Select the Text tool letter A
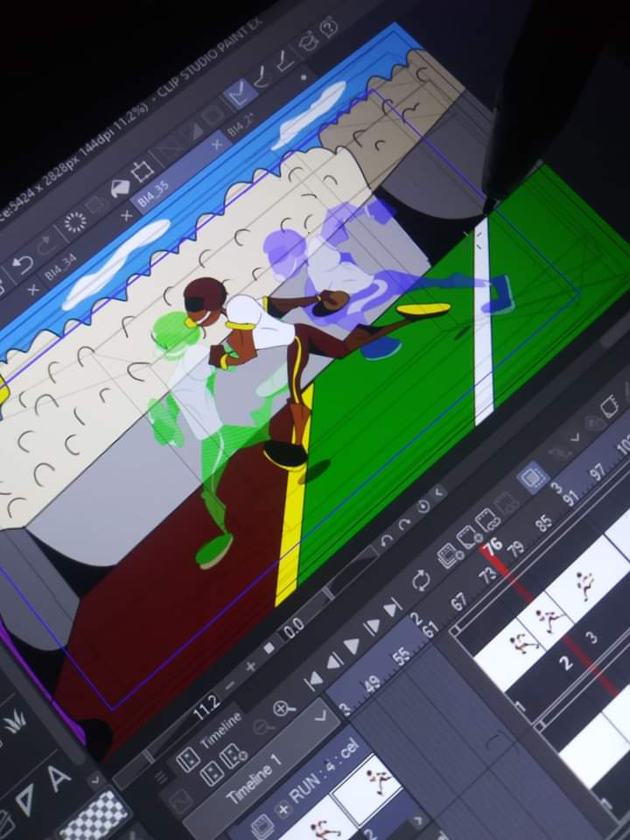This screenshot has width=630, height=840. point(59,780)
